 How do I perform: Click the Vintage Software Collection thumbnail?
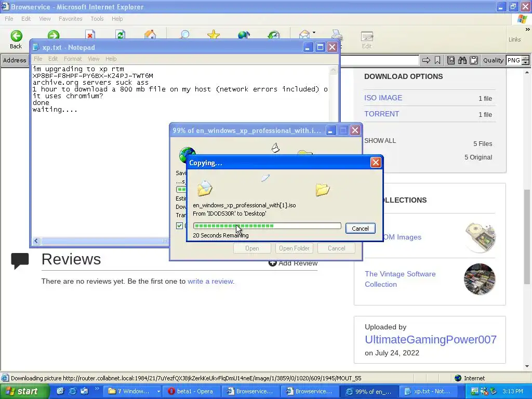[480, 279]
